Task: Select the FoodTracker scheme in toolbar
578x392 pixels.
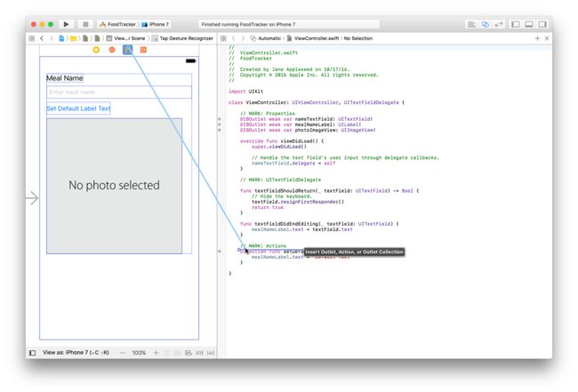Action: 118,24
